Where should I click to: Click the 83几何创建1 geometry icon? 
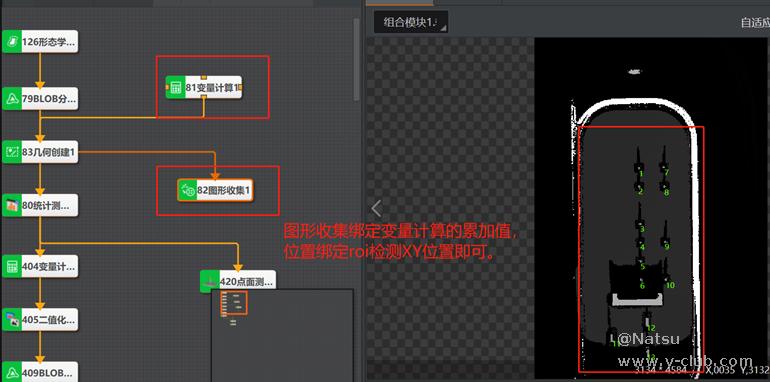coord(12,152)
